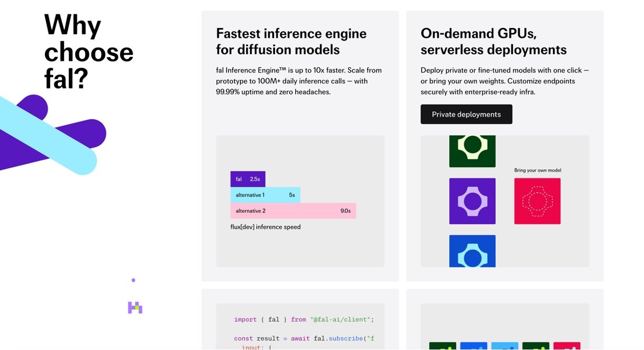Click the purple model tile with lavender ring
The image size is (644, 350).
coord(472,201)
